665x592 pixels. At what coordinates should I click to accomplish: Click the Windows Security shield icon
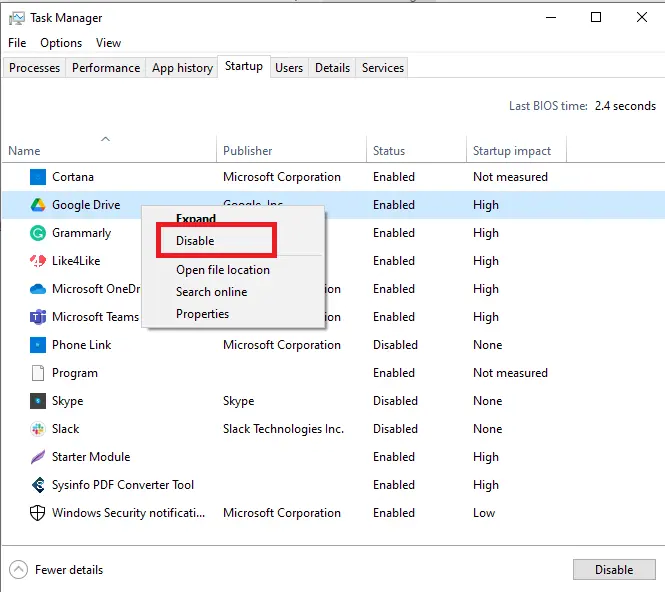click(x=38, y=513)
